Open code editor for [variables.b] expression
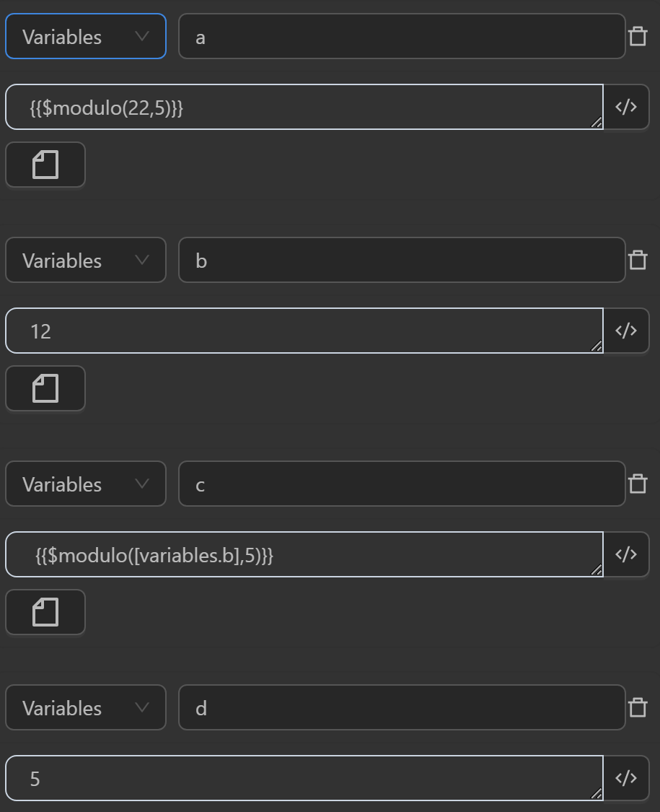 tap(626, 554)
